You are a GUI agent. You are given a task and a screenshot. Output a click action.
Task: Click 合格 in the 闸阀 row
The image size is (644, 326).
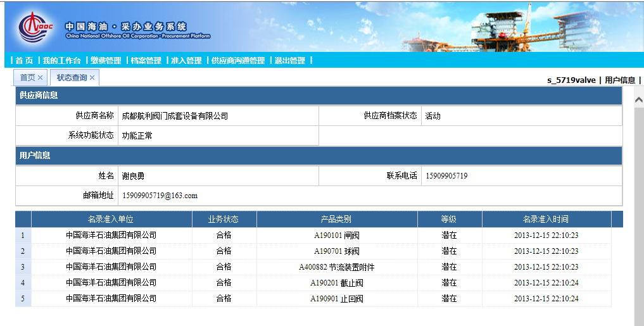224,235
